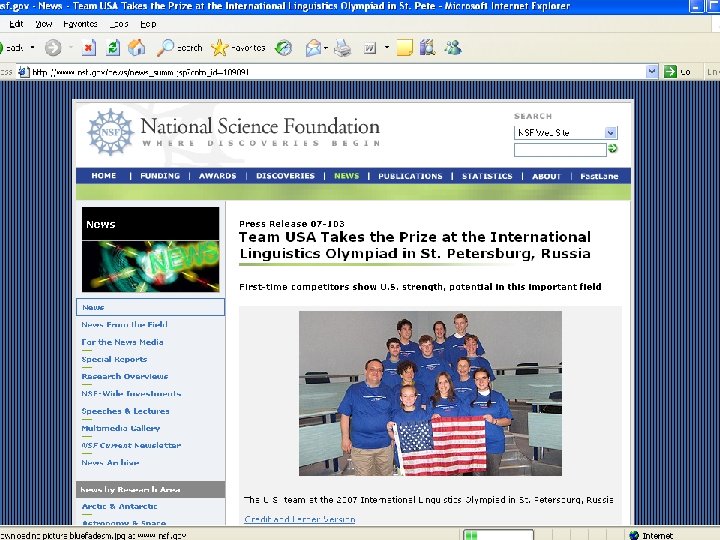Open NSF Current Newsletter link
The width and height of the screenshot is (720, 540).
131,445
